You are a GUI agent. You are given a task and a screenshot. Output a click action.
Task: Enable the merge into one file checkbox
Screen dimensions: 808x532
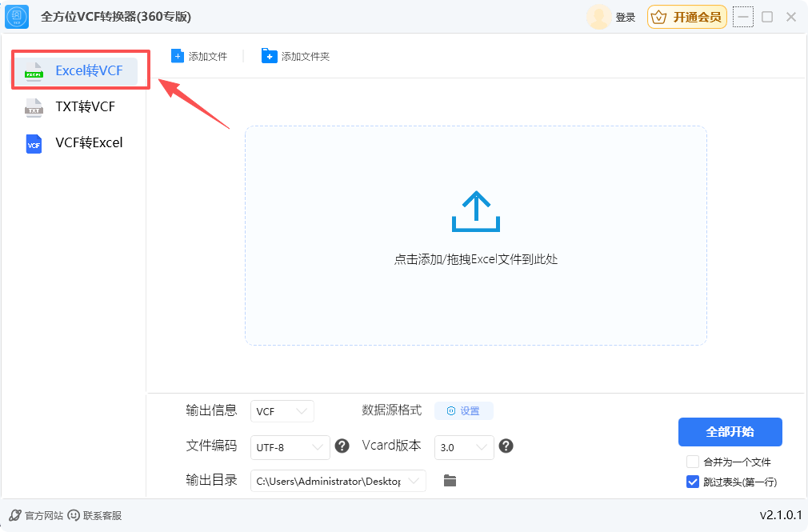click(x=693, y=462)
